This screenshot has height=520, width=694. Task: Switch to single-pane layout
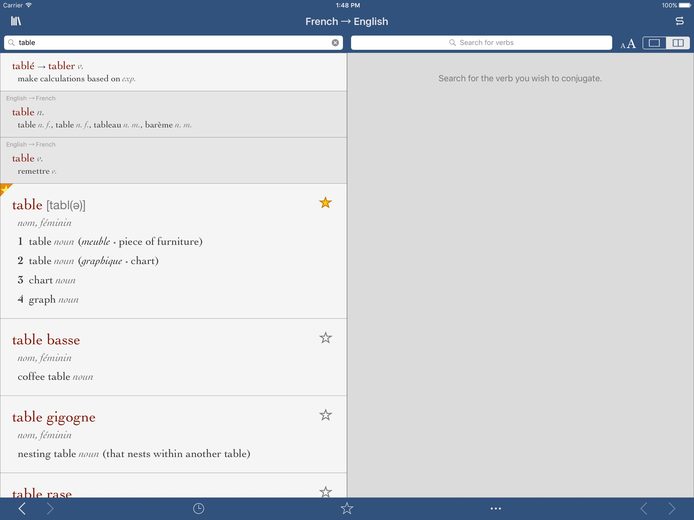[x=654, y=43]
